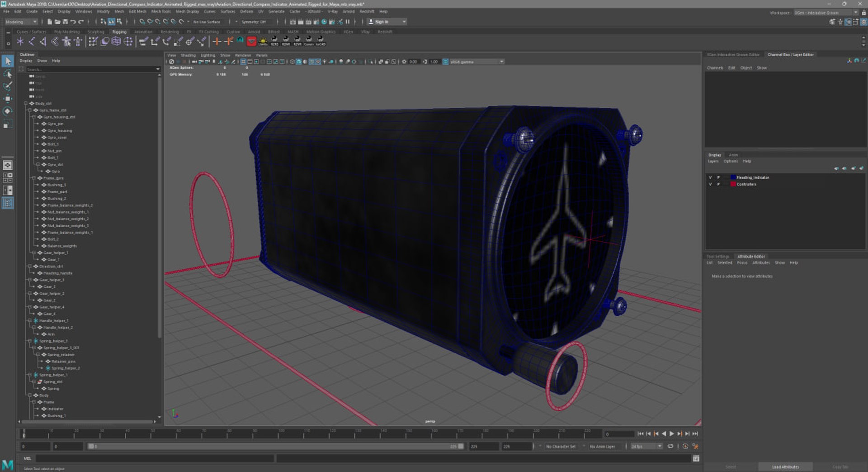
Task: Switch to the Sculpting shelf tab
Action: point(95,32)
